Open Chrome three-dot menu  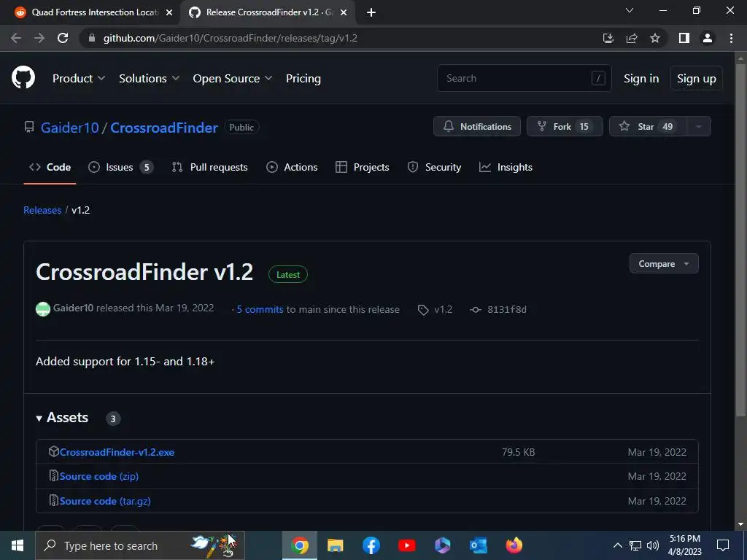coord(731,38)
